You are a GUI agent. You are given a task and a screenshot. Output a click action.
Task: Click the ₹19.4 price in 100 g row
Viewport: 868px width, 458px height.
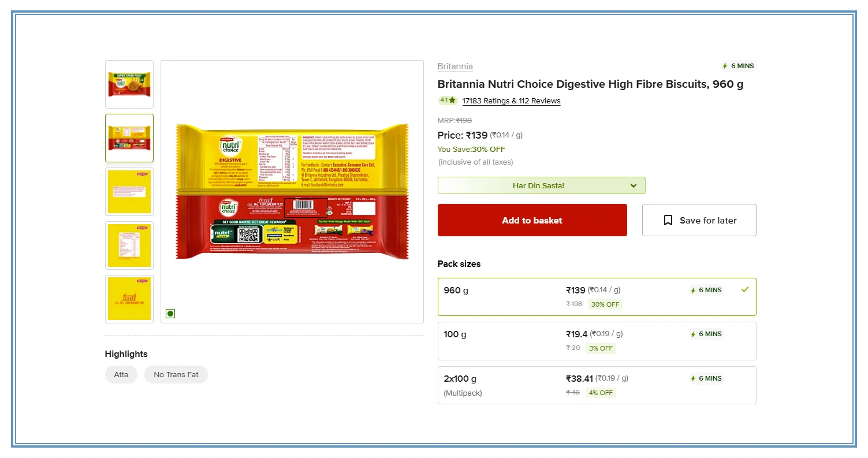click(x=576, y=334)
